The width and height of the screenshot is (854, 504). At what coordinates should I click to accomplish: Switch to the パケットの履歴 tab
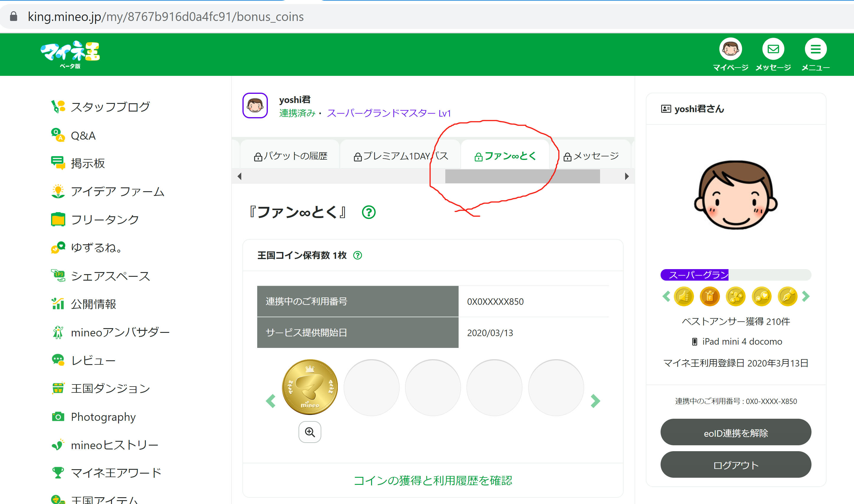pos(291,156)
